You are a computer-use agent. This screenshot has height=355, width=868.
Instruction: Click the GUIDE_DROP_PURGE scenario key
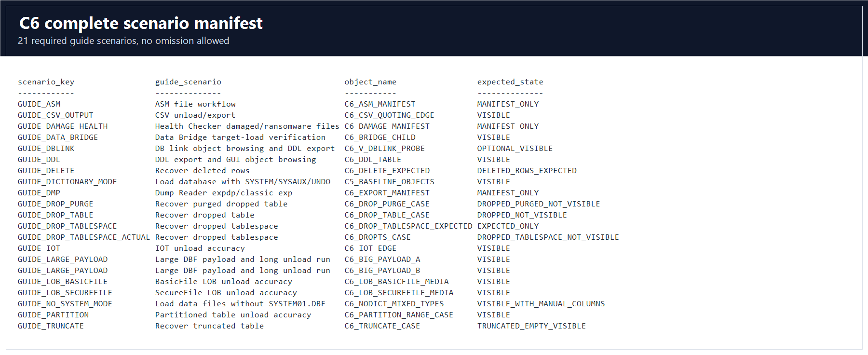pyautogui.click(x=55, y=204)
